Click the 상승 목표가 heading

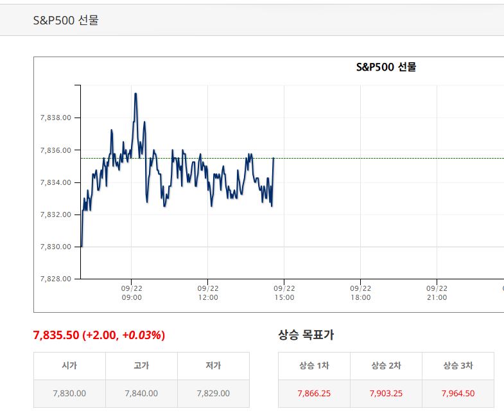[x=306, y=335]
